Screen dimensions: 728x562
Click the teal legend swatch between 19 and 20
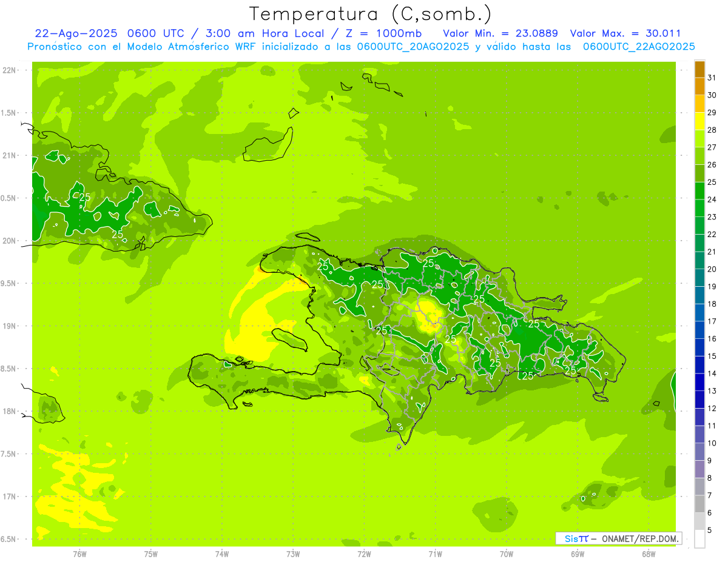pyautogui.click(x=699, y=278)
